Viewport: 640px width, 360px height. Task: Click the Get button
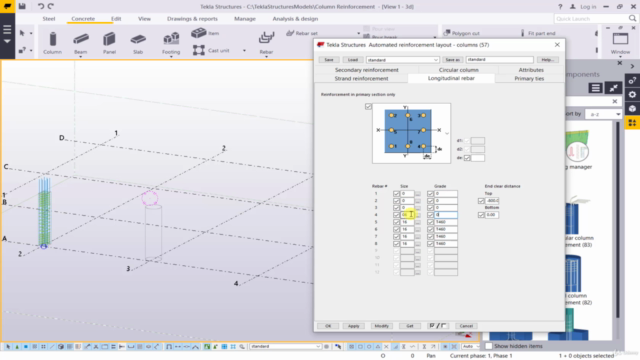[x=410, y=326]
